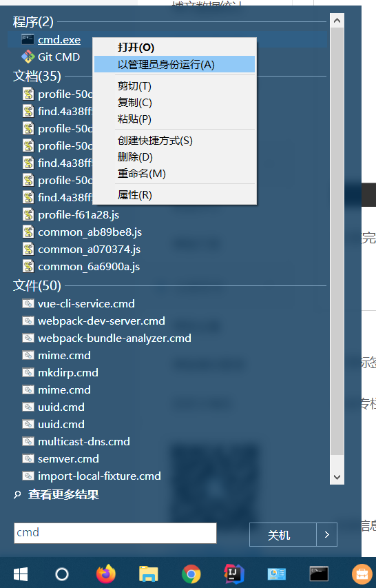Open Cortana circle icon
The image size is (376, 588).
tap(62, 574)
